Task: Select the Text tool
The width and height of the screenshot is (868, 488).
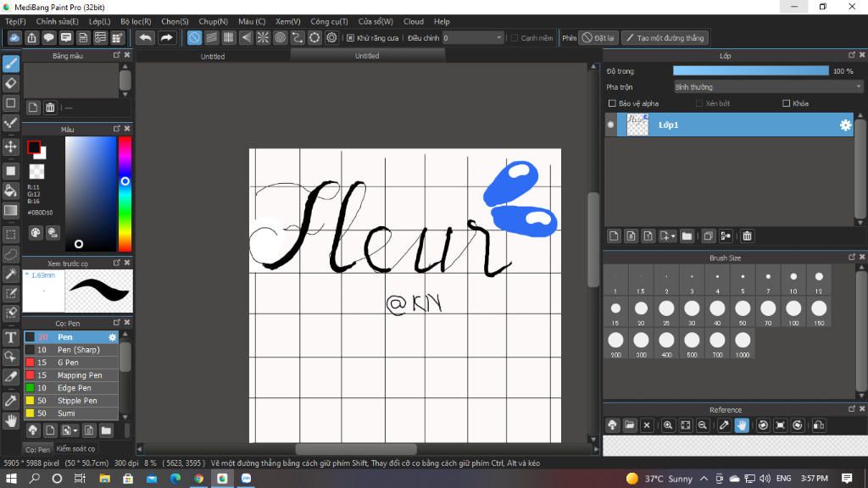Action: (x=10, y=337)
